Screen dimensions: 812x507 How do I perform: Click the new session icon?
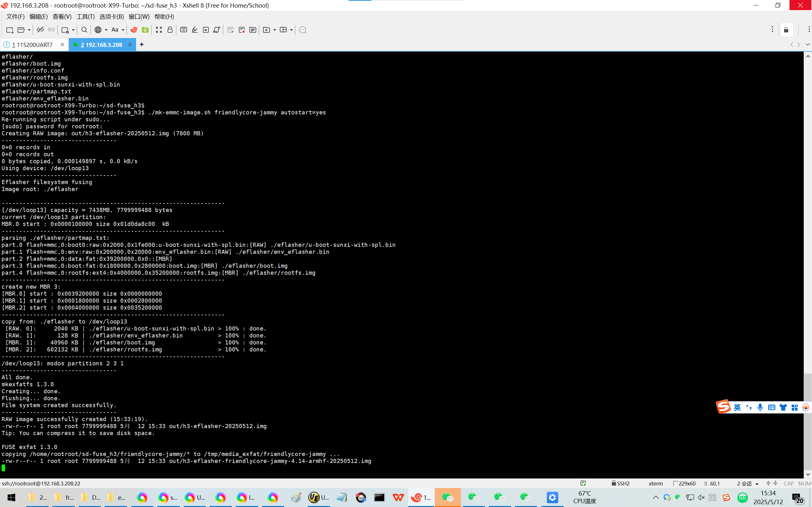pyautogui.click(x=10, y=30)
